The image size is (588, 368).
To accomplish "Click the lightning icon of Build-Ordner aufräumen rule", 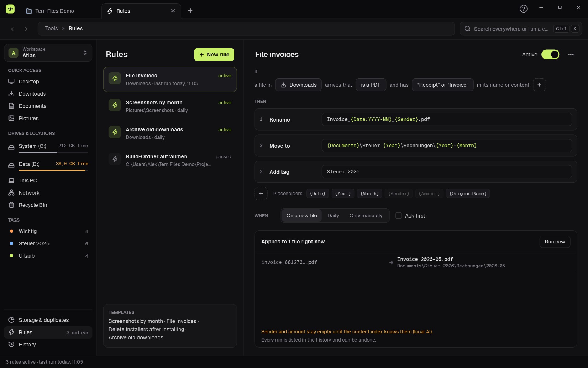I will 115,159.
